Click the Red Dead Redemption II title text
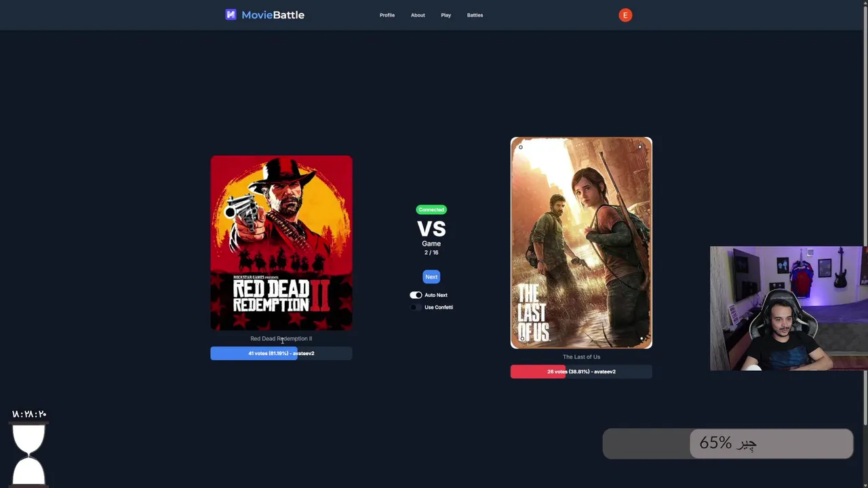This screenshot has height=488, width=868. (x=281, y=338)
